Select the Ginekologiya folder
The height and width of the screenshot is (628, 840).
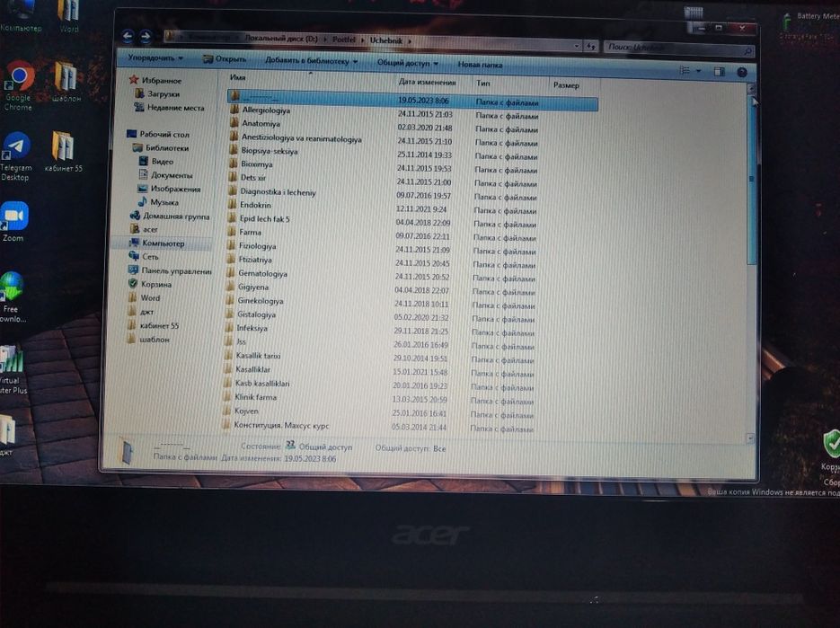(260, 301)
